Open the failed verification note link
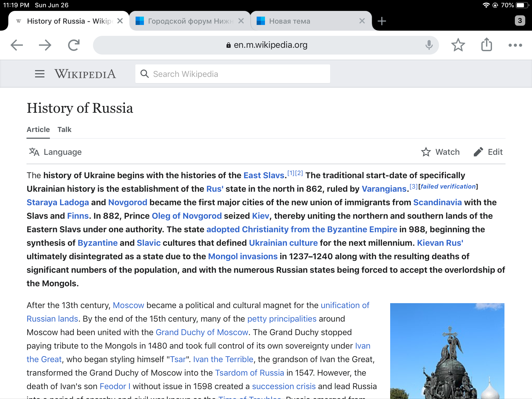This screenshot has width=532, height=399. (x=448, y=187)
